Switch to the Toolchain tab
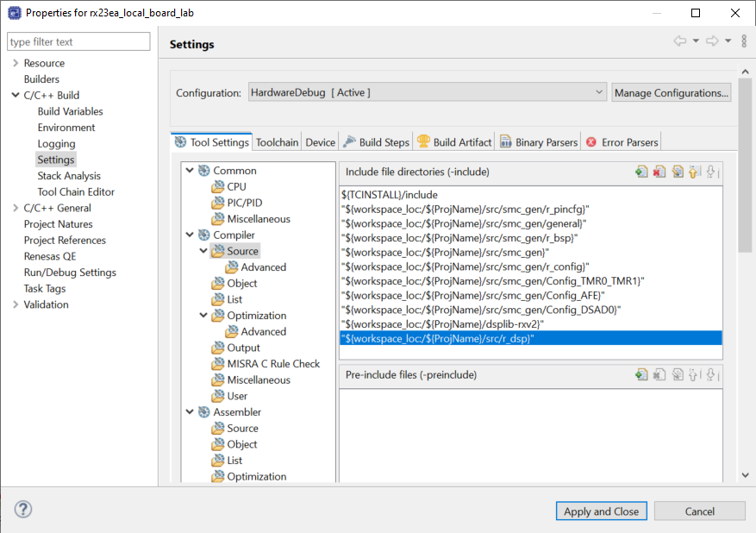 [x=277, y=142]
